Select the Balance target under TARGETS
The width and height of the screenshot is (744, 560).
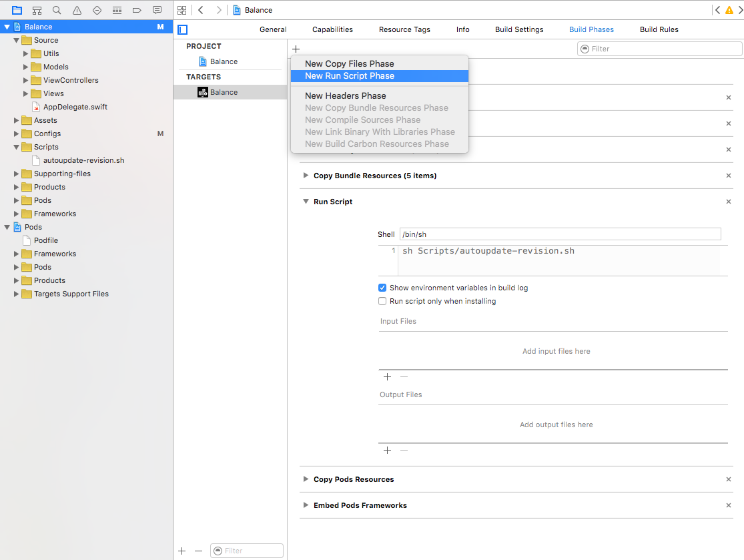231,92
